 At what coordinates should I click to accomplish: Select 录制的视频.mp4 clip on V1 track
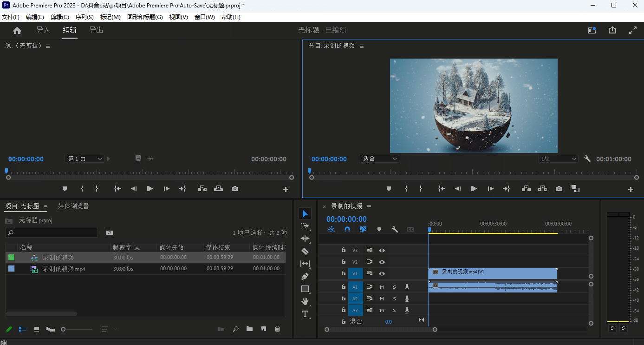[x=492, y=272]
